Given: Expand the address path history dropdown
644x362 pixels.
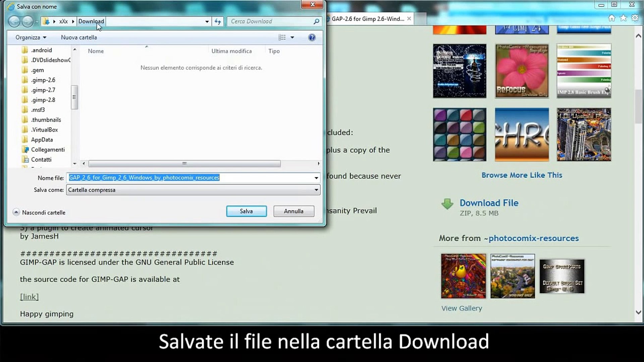Looking at the screenshot, I should tap(207, 21).
